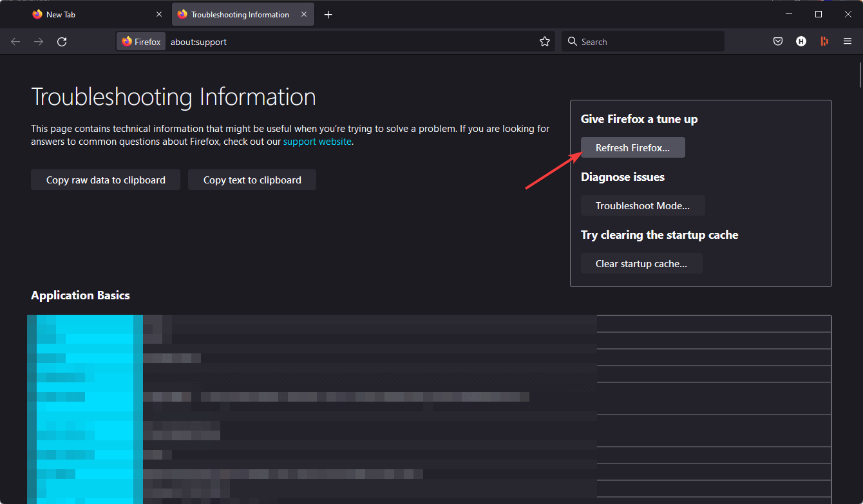Close the New Tab tab

[159, 14]
